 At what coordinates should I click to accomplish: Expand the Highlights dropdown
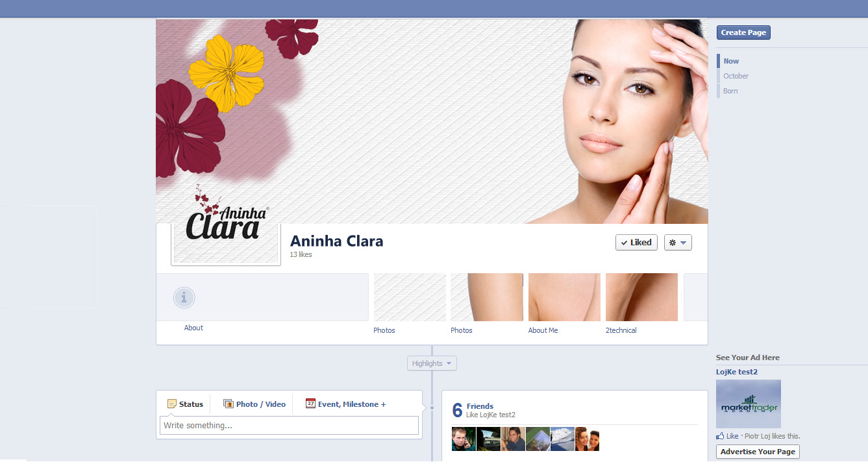point(432,363)
